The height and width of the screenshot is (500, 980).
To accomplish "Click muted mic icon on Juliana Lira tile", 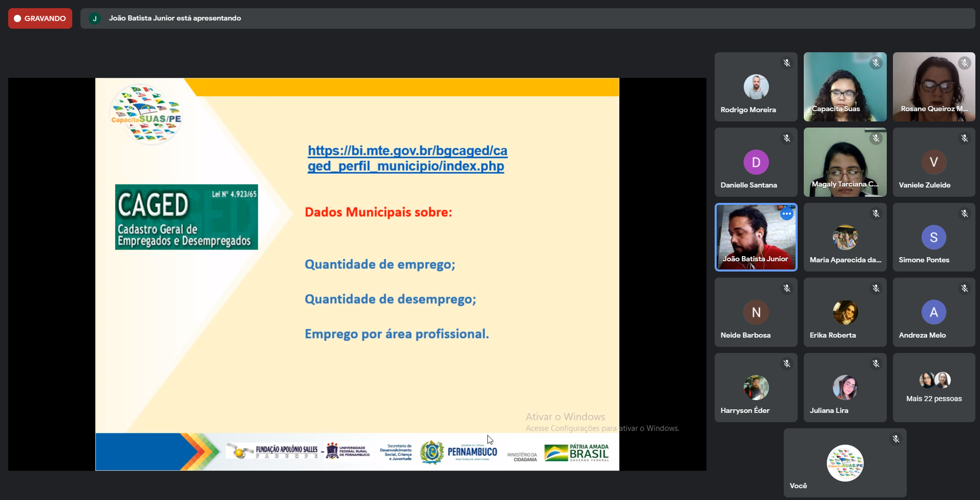I will coord(875,364).
